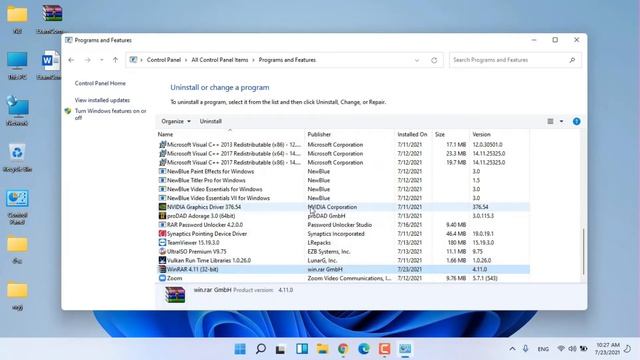Click the volume icon in system tray

[x=572, y=349]
